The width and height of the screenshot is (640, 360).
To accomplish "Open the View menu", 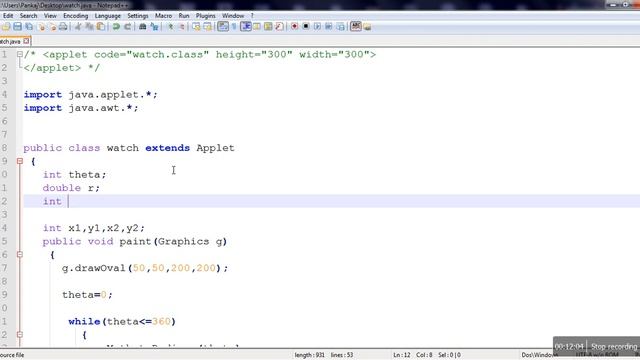I will [50, 16].
